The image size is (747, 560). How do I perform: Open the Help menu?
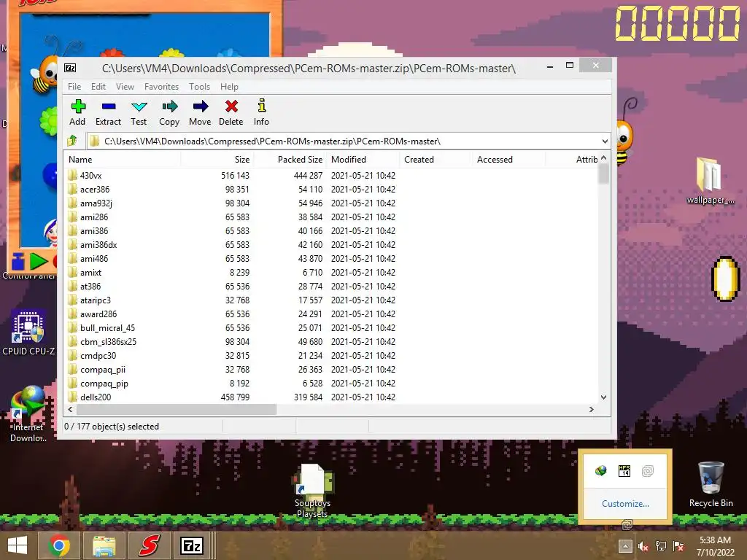[229, 87]
